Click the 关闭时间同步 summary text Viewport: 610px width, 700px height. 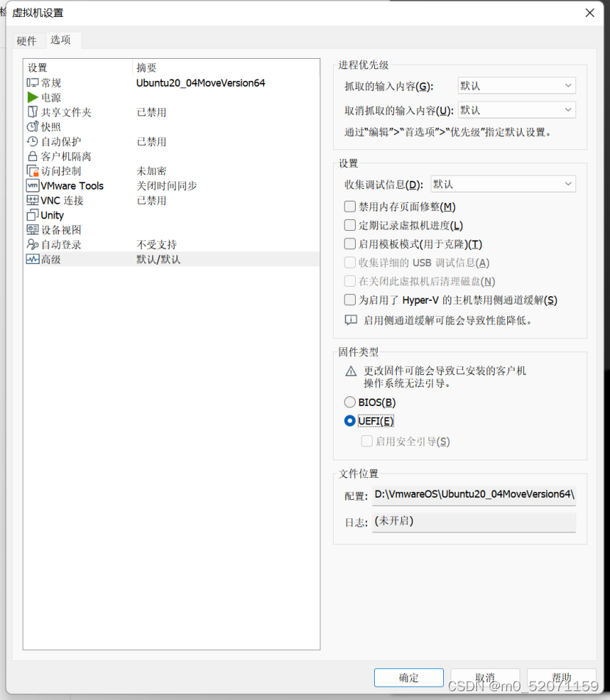coord(166,186)
